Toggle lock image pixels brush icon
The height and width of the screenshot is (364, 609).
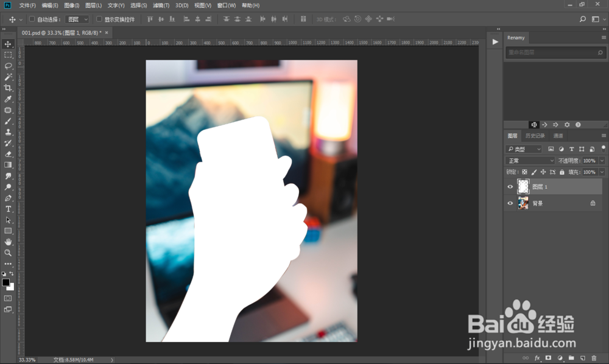pos(533,172)
